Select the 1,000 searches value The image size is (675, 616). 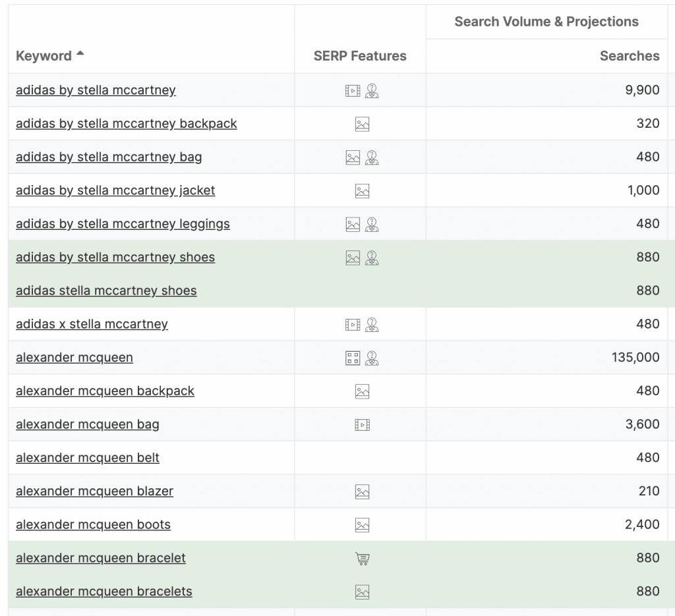pyautogui.click(x=643, y=190)
